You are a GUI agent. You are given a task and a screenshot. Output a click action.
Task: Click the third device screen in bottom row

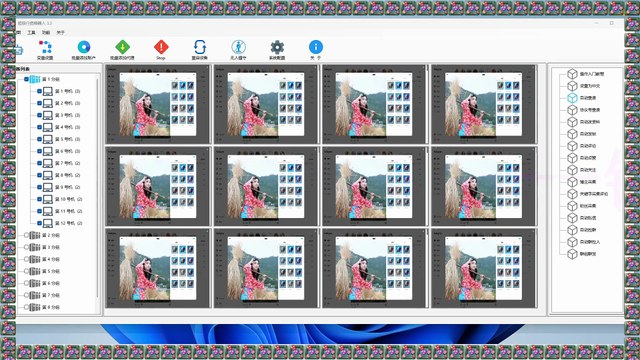click(x=374, y=268)
